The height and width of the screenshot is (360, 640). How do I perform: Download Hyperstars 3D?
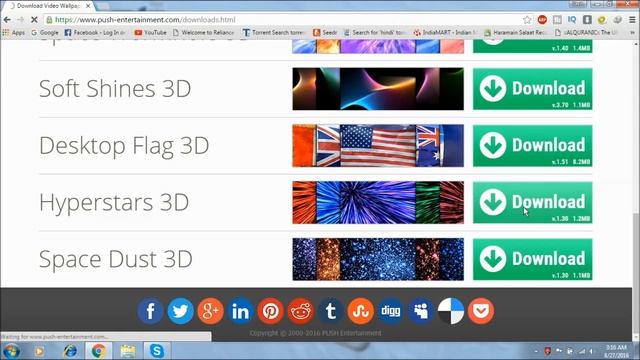[532, 202]
